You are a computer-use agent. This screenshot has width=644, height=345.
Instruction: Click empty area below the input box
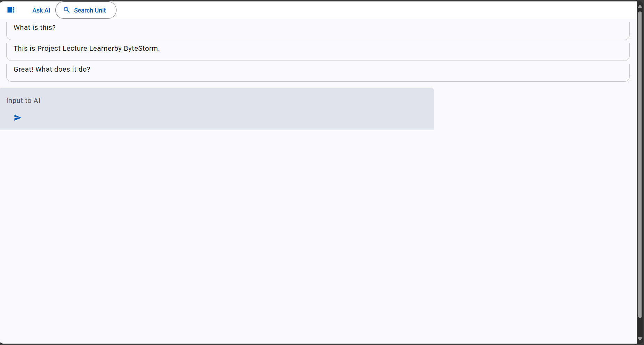point(216,226)
